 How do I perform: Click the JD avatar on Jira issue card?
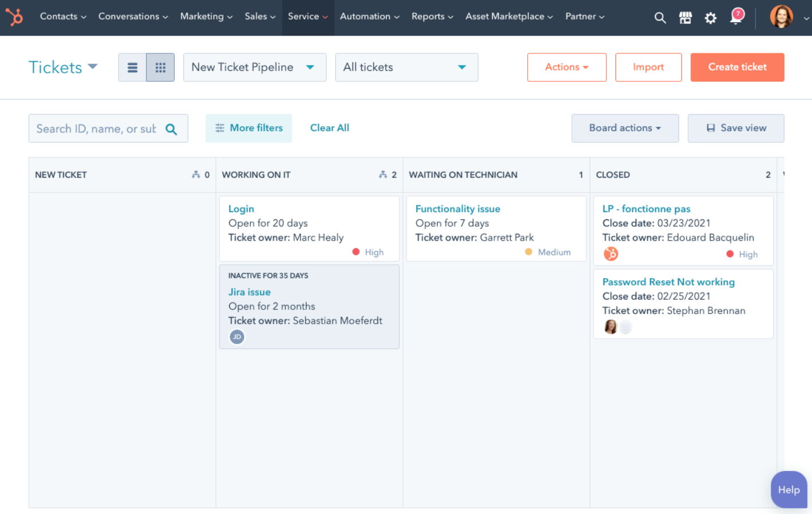click(x=237, y=336)
